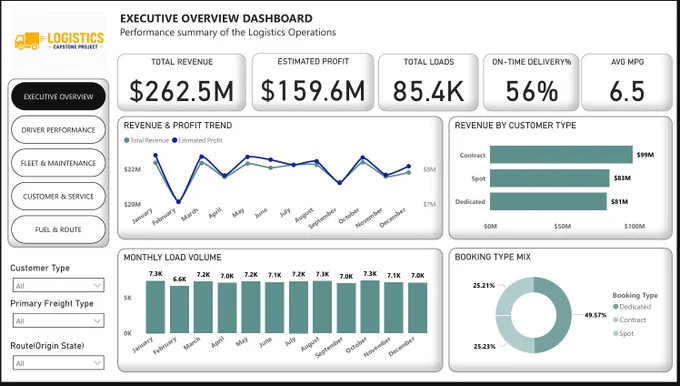Select the Estimated Profit card
This screenshot has width=680, height=386.
coord(313,82)
